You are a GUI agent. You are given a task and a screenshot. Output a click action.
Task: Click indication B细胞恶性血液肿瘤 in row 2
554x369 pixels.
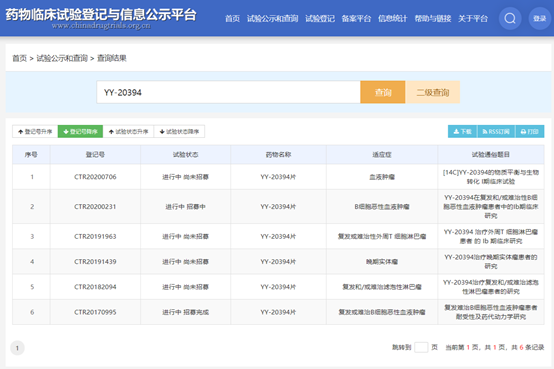click(x=382, y=206)
